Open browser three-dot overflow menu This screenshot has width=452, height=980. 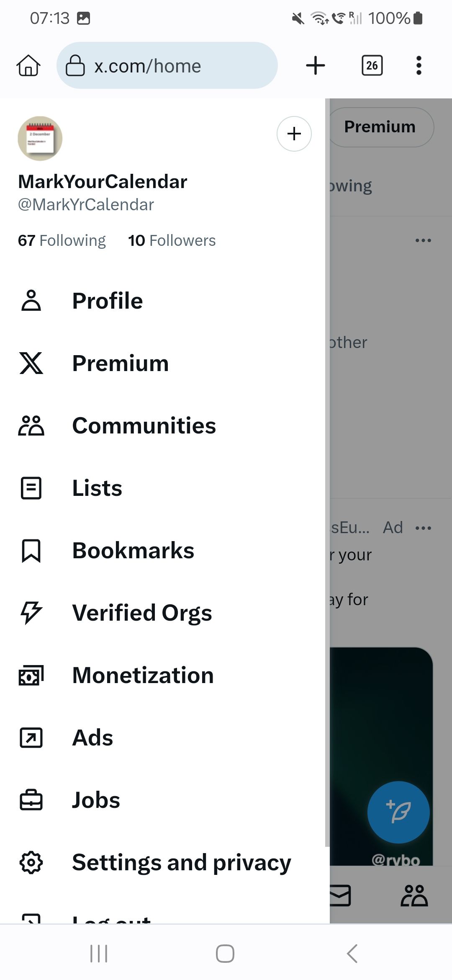pos(419,65)
